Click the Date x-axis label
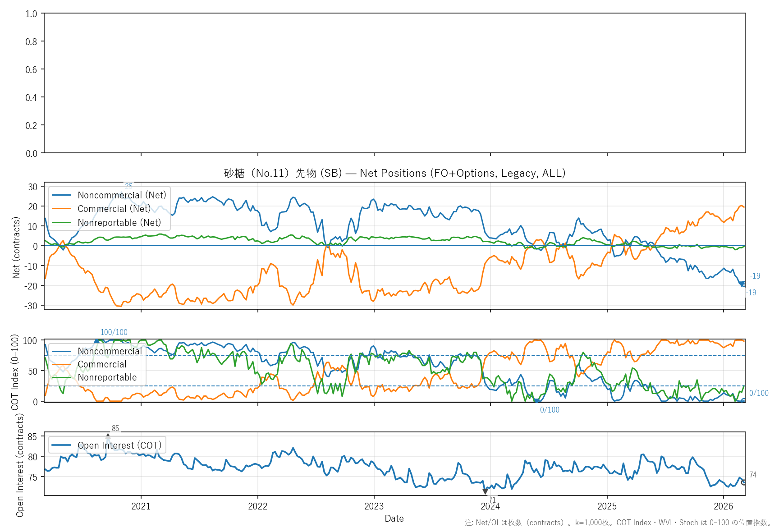Viewport: 779px width, 532px height. (x=394, y=518)
